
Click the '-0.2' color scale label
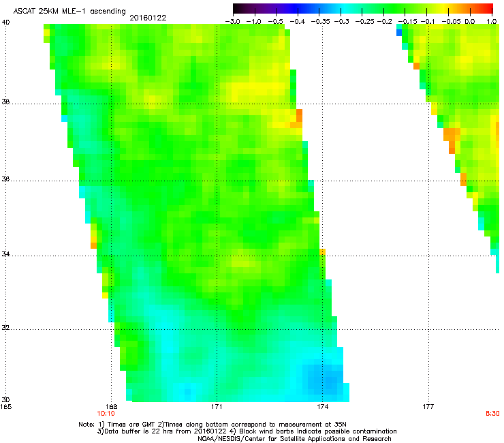click(384, 22)
